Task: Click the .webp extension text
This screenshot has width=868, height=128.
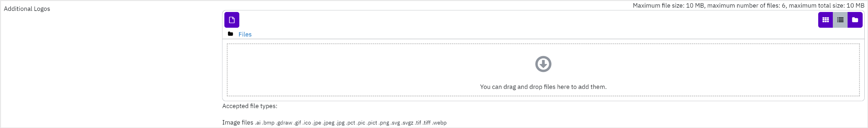Action: (439, 123)
